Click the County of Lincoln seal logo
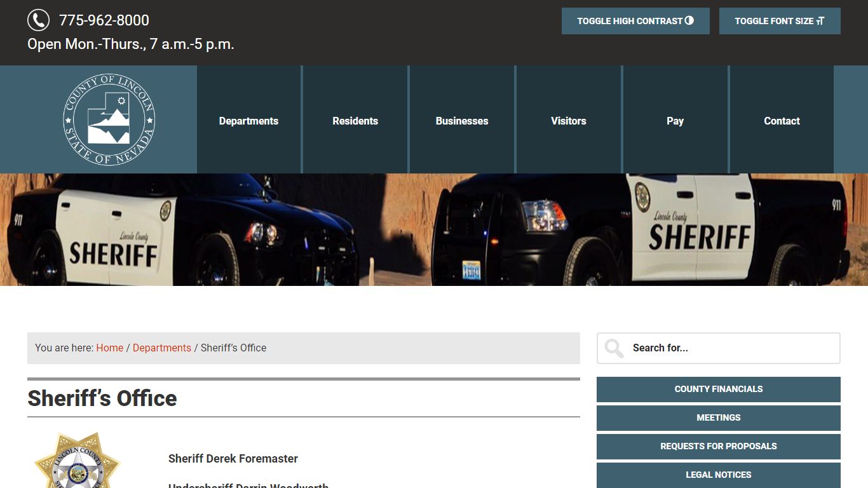This screenshot has height=488, width=868. (109, 119)
